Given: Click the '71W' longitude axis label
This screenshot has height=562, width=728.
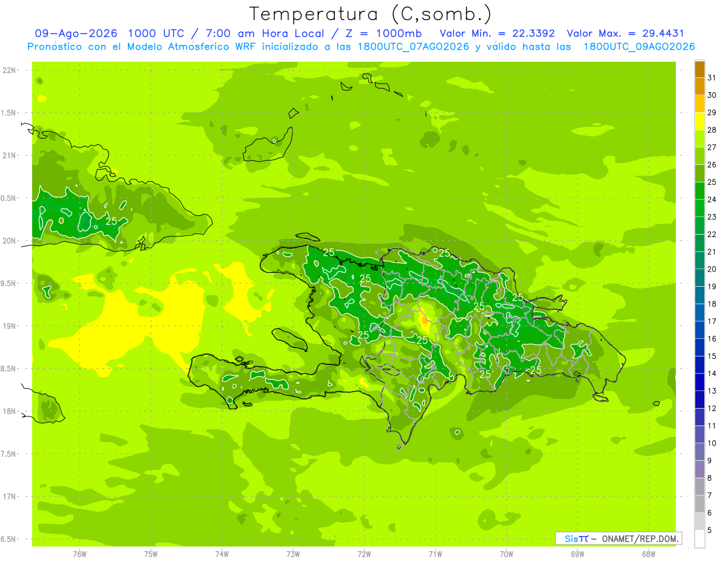Looking at the screenshot, I should (x=435, y=554).
